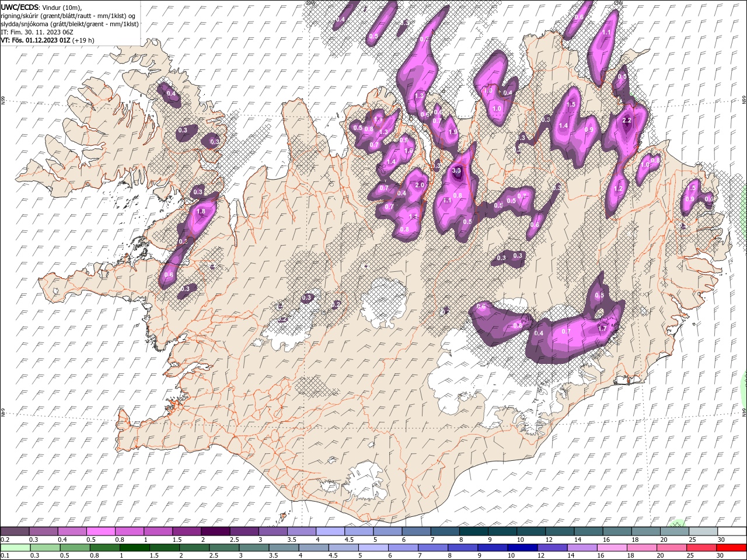Select the 'IT: Fim. 30. 11. 2023 06Z' line

click(37, 32)
